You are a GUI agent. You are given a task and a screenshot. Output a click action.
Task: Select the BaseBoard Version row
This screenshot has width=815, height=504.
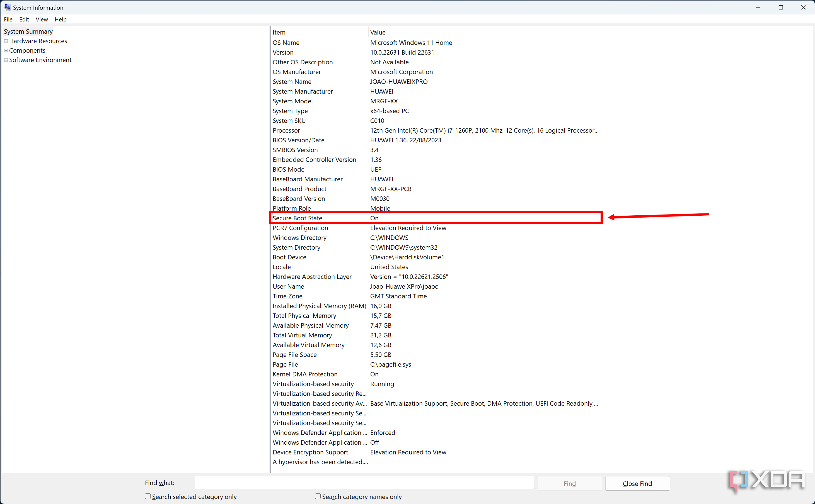tap(435, 199)
